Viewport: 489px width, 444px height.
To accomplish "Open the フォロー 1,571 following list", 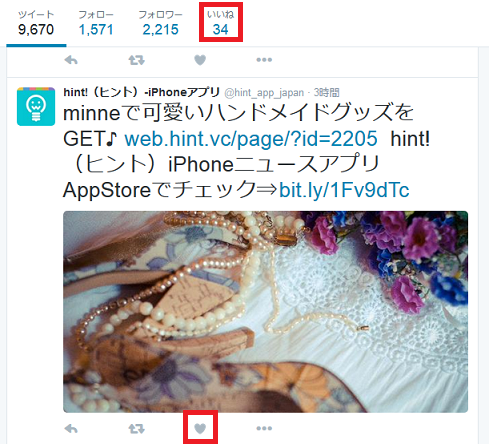I will coord(96,23).
